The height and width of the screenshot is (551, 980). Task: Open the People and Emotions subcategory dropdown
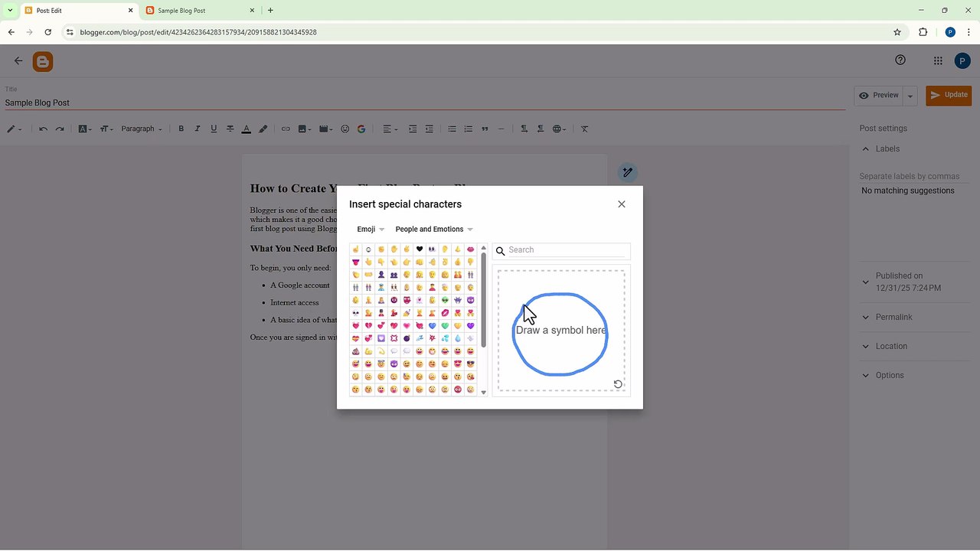click(x=434, y=229)
